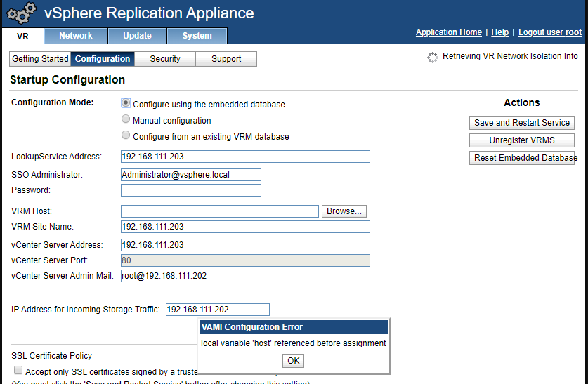Open the Getting Started sub-tab
Screen dimensions: 588x384
[40, 59]
